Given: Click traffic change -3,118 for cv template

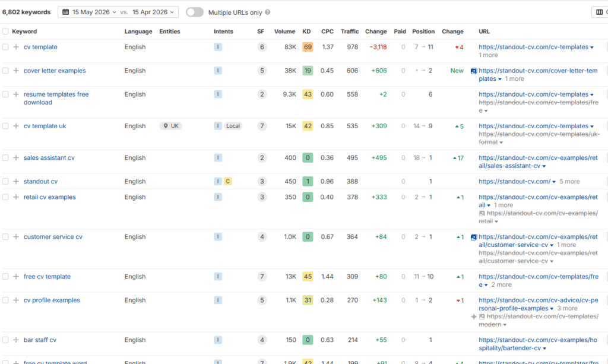Looking at the screenshot, I should click(x=378, y=47).
